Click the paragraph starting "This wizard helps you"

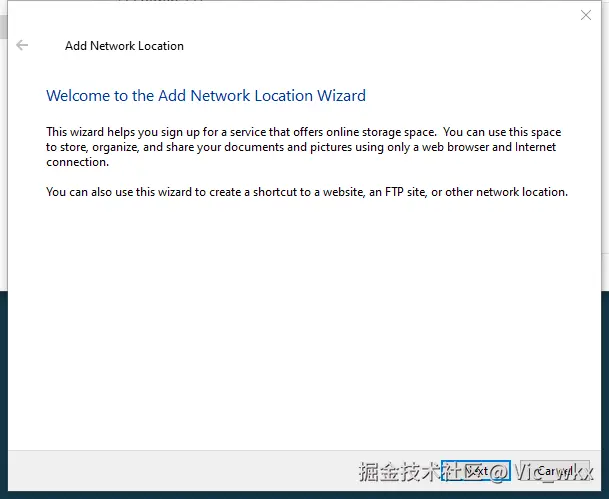point(302,147)
